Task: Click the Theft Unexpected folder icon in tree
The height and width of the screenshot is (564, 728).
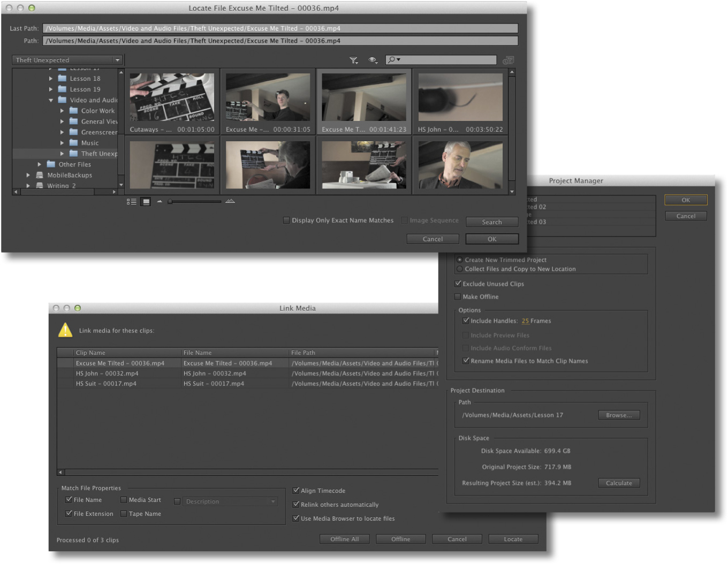Action: [74, 153]
